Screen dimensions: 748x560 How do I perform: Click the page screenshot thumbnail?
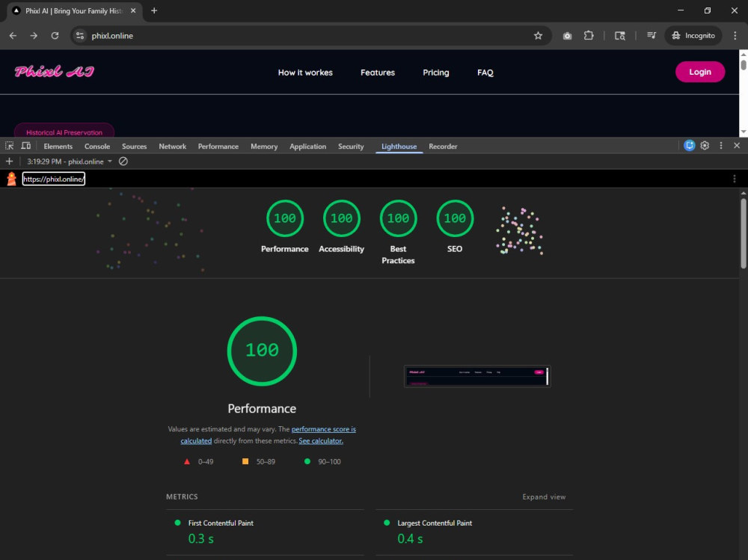coord(477,376)
